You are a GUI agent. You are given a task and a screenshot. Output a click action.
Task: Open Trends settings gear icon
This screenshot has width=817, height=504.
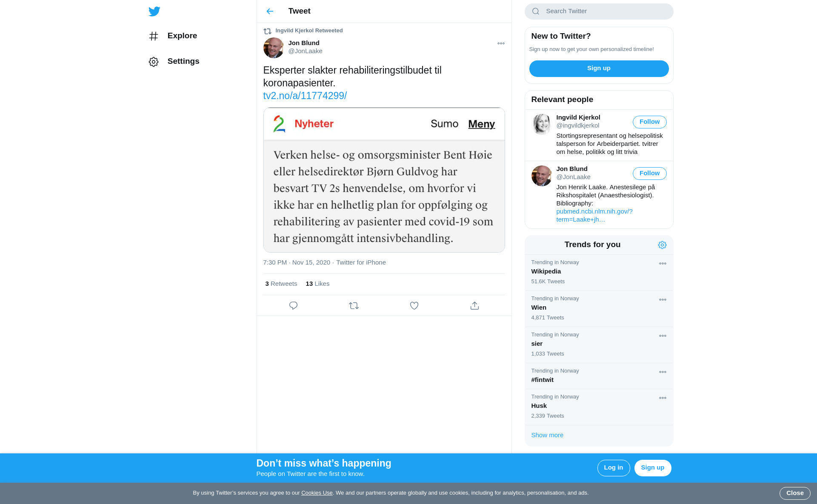coord(662,245)
